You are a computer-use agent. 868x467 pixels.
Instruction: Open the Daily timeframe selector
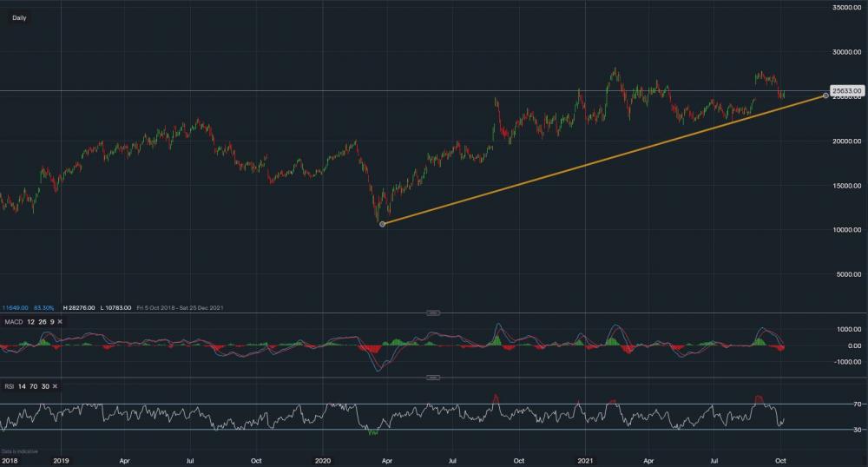tap(19, 17)
